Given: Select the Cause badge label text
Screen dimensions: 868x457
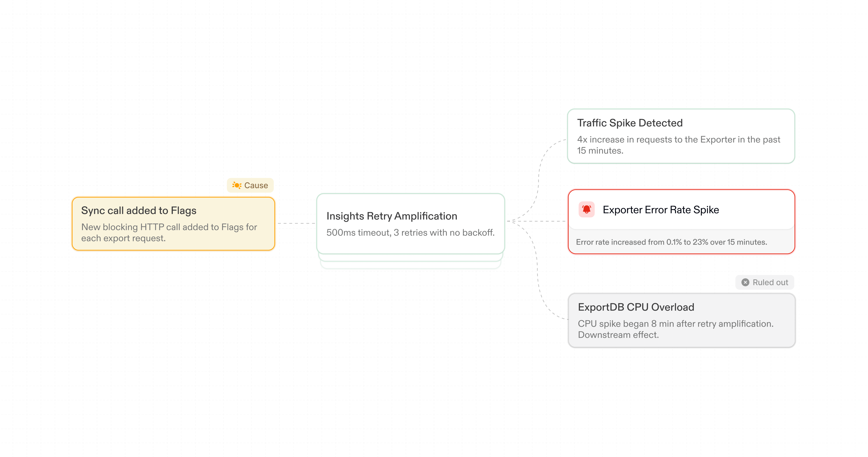Looking at the screenshot, I should click(x=256, y=185).
